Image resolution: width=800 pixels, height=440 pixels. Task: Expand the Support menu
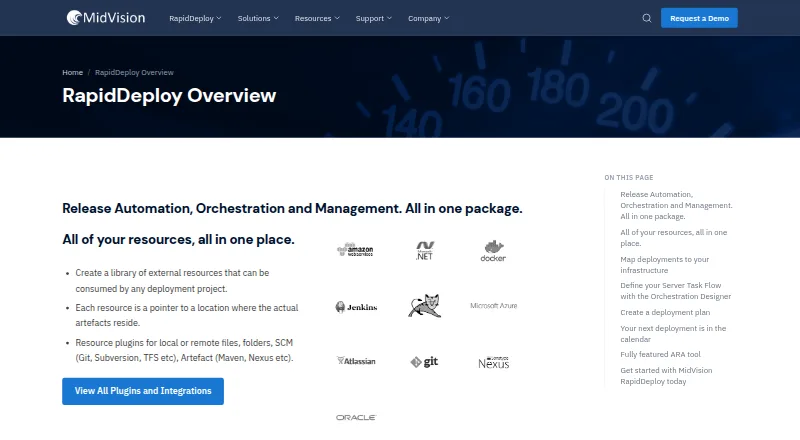(x=373, y=18)
